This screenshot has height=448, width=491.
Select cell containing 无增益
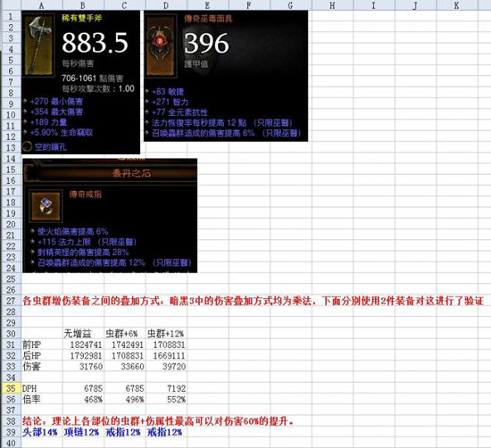pos(83,334)
